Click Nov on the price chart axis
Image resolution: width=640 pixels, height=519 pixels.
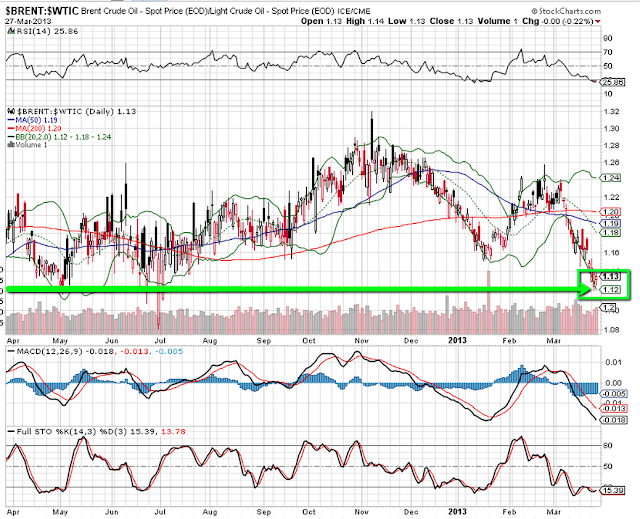[x=362, y=341]
